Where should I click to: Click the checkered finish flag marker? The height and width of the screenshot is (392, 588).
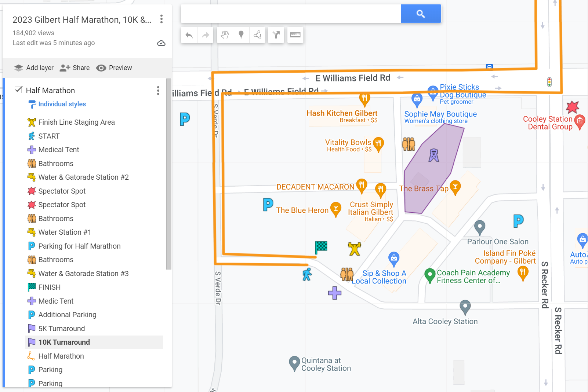click(x=321, y=248)
